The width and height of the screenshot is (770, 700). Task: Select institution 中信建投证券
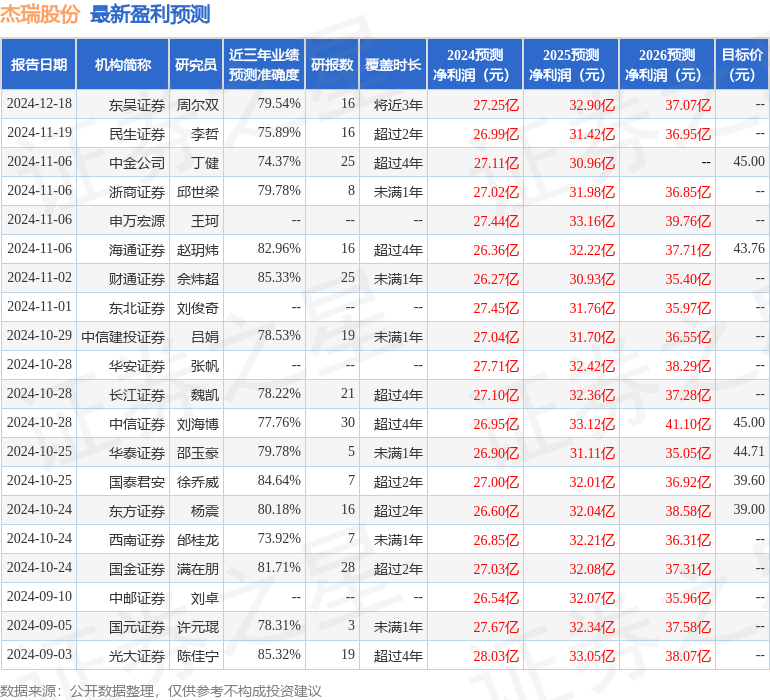click(123, 337)
